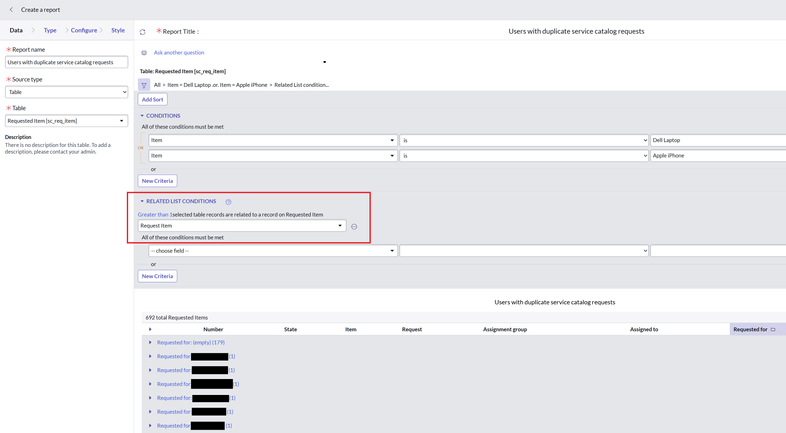786x433 pixels.
Task: Collapse the Conditions section
Action: [x=142, y=116]
